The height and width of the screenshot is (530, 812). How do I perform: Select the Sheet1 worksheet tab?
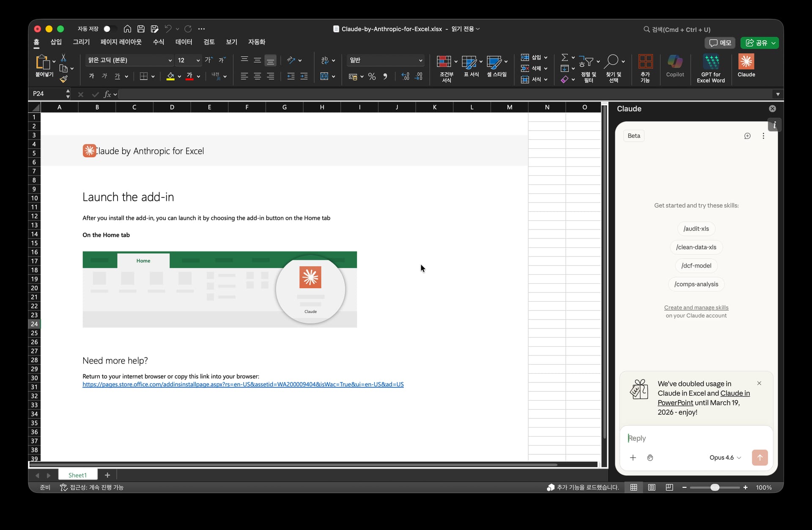click(77, 475)
